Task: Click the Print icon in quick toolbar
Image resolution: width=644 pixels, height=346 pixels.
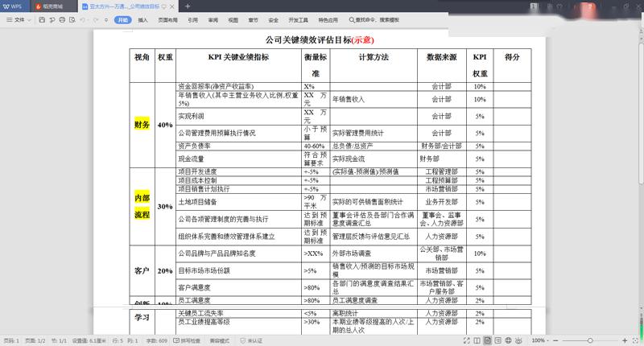Action: (62, 19)
